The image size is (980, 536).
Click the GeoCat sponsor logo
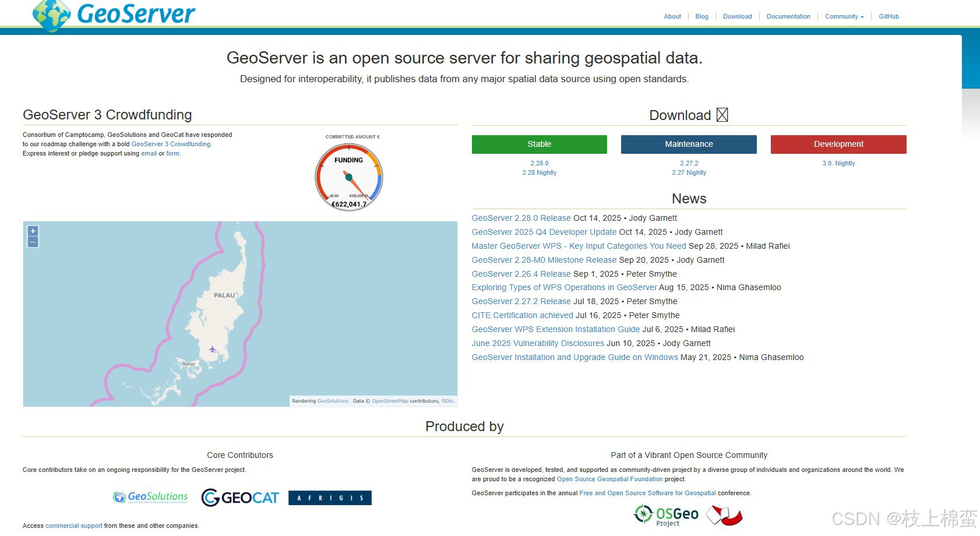coord(240,498)
